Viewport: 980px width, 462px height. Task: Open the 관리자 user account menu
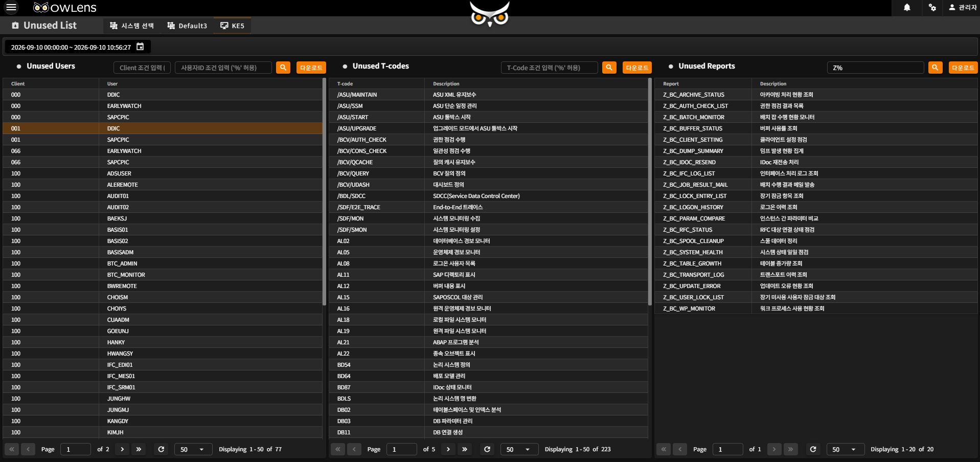click(x=963, y=8)
